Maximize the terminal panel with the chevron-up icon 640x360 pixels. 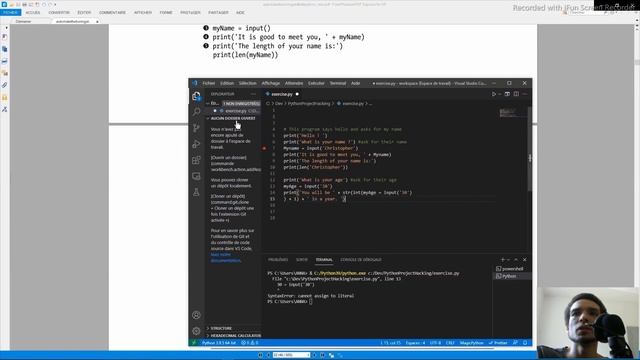tap(516, 260)
